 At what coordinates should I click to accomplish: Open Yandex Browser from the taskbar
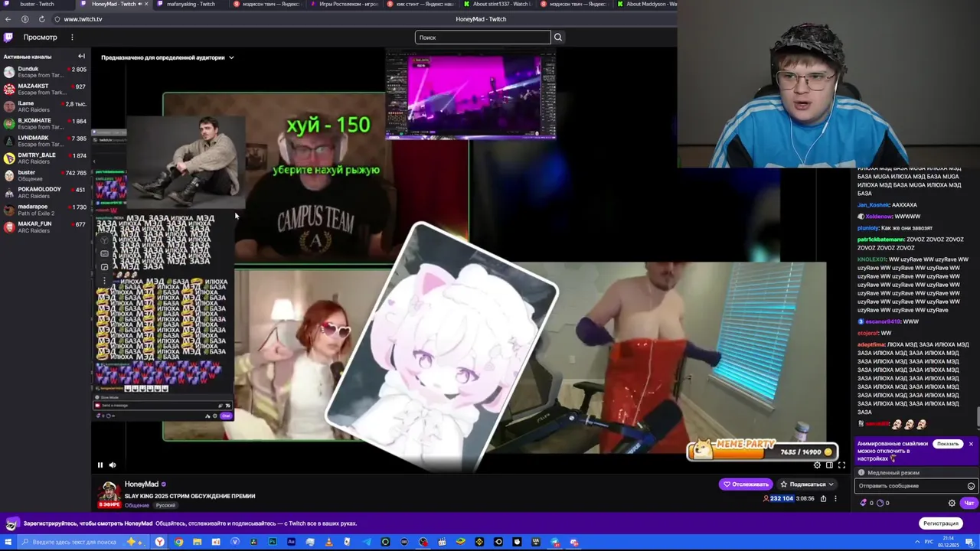coord(159,542)
